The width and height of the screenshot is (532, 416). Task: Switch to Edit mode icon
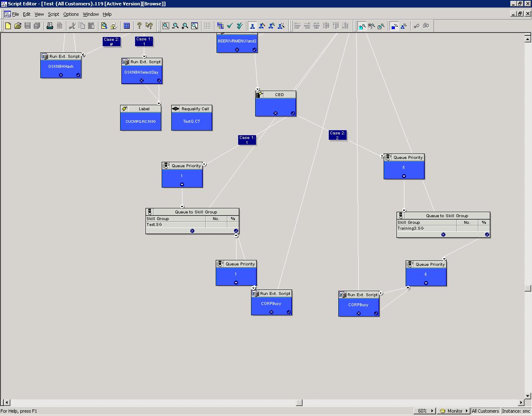tap(262, 26)
